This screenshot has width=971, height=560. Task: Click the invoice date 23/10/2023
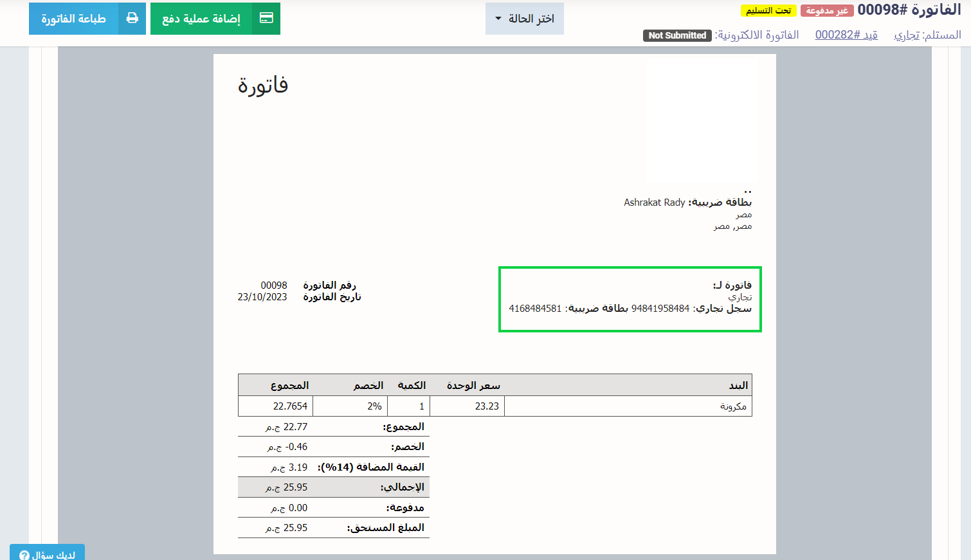(x=262, y=297)
